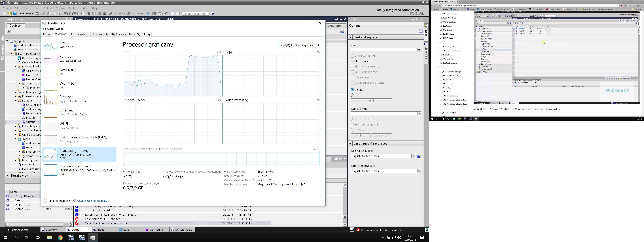Click the Upload from device icon
The width and height of the screenshot is (644, 242).
tap(94, 14)
